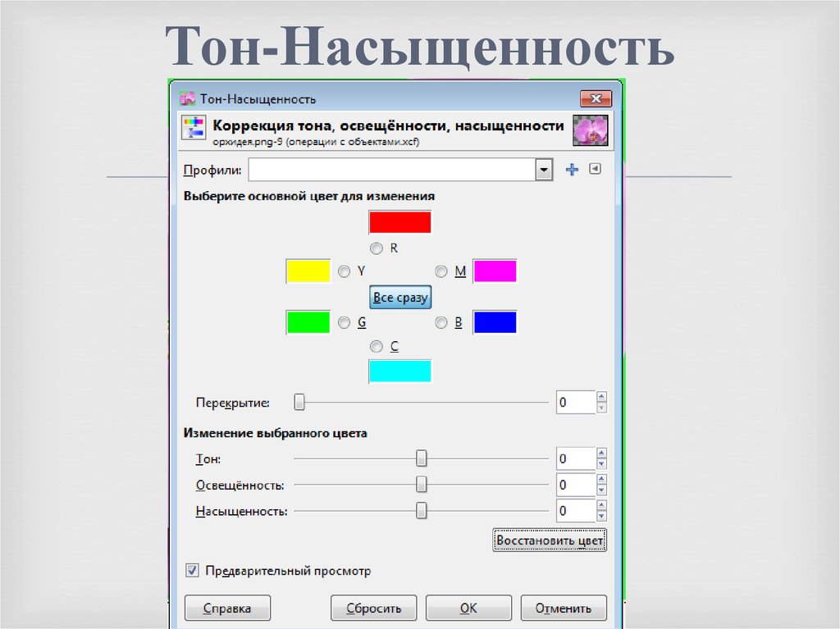Screen dimensions: 840x629
Task: Click the orchid image preview thumbnail
Action: click(x=591, y=129)
